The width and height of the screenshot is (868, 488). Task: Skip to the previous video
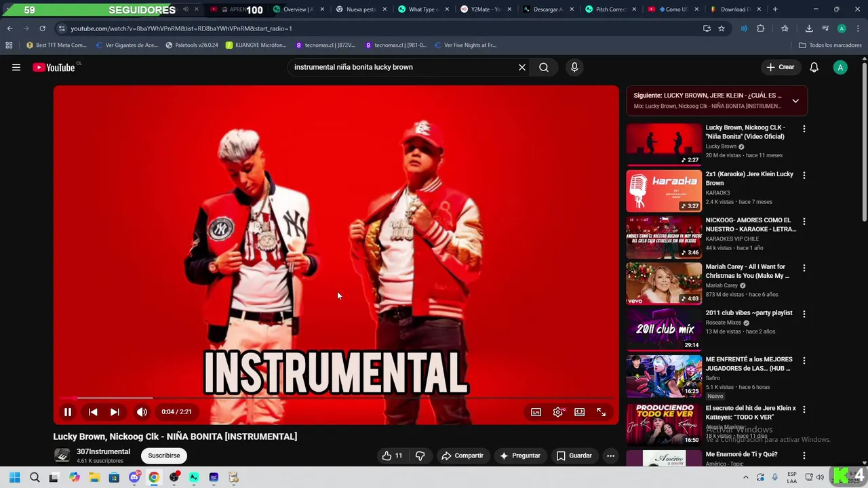point(93,412)
